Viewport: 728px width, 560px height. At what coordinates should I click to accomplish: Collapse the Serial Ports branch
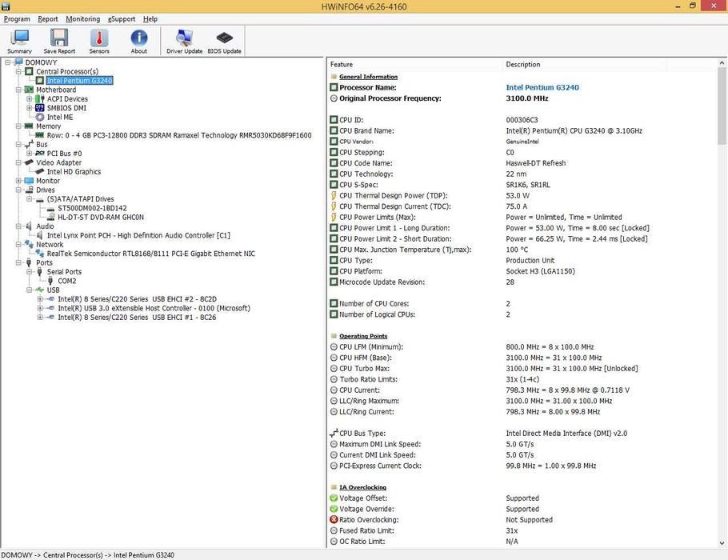[30, 272]
